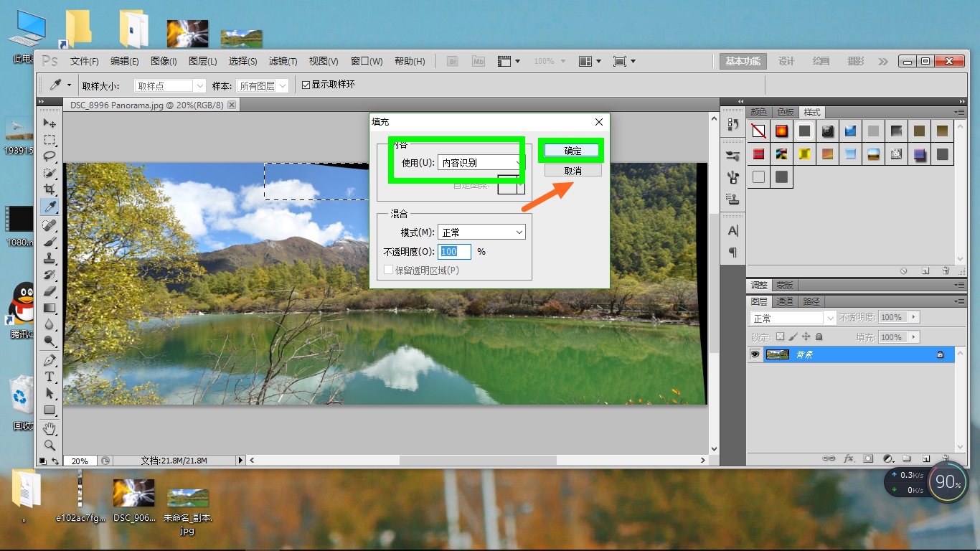Toggle Preserve Transparency checkbox in Fill dialog

(x=389, y=270)
